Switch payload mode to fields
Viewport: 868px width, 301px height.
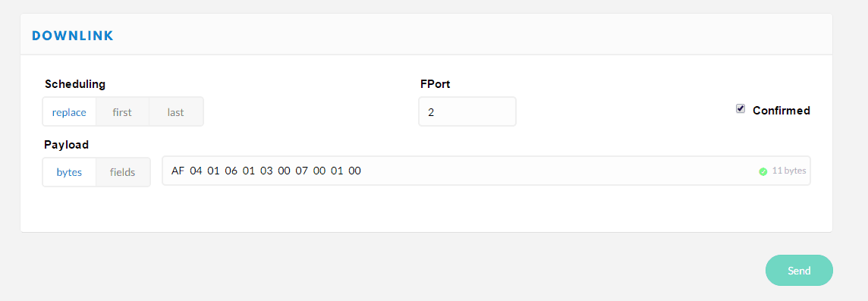click(x=123, y=172)
